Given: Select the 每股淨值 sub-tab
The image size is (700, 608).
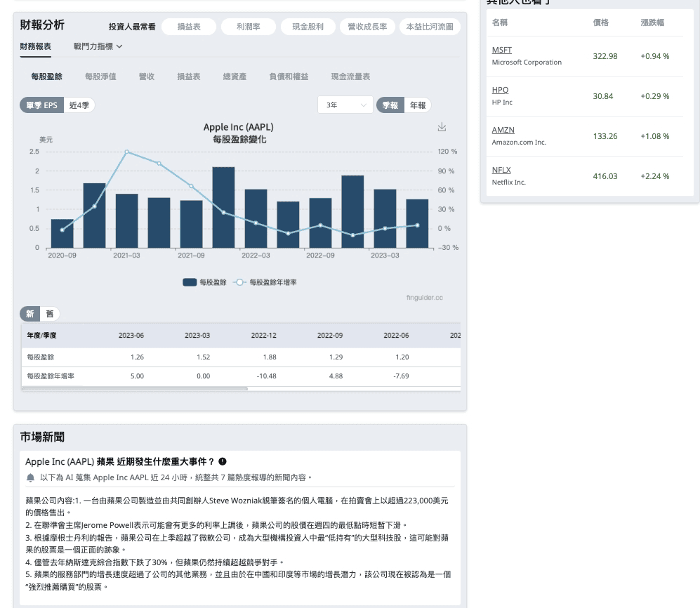Looking at the screenshot, I should (x=100, y=77).
